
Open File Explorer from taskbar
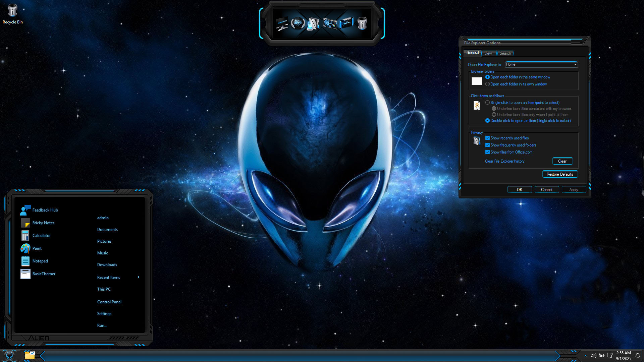30,355
